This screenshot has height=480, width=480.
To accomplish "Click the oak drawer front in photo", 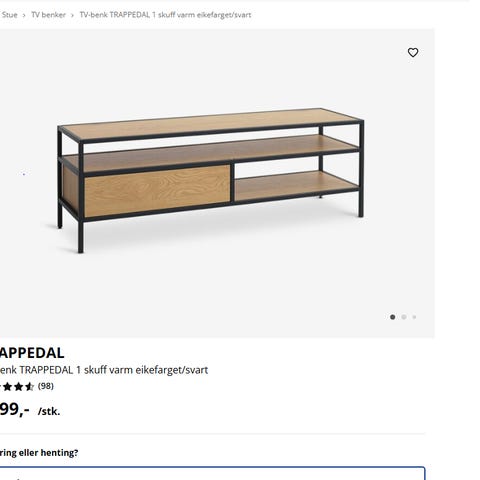I will [157, 190].
